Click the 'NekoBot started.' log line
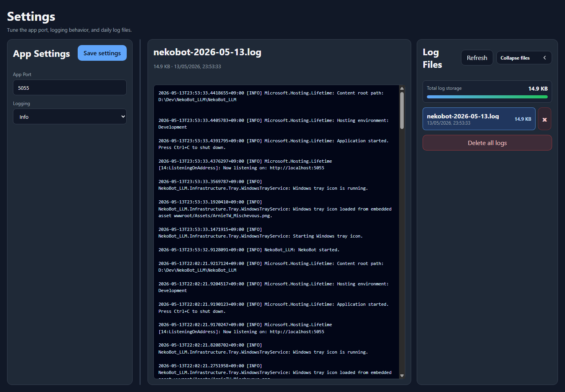The width and height of the screenshot is (565, 392). point(249,250)
